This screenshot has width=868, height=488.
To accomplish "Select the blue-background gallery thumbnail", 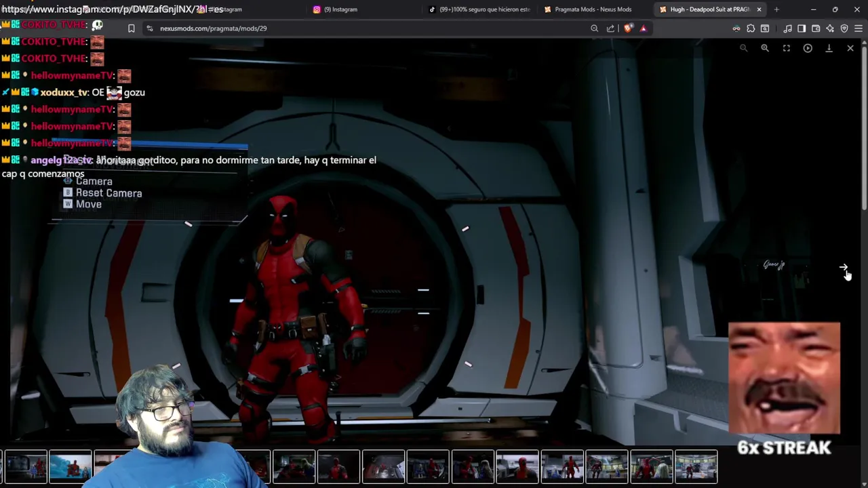I will click(71, 467).
